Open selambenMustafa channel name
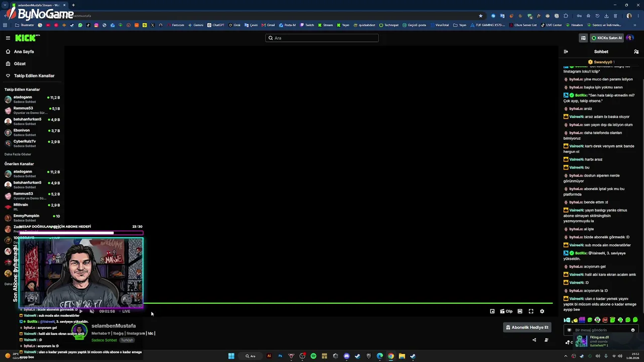 [x=114, y=326]
